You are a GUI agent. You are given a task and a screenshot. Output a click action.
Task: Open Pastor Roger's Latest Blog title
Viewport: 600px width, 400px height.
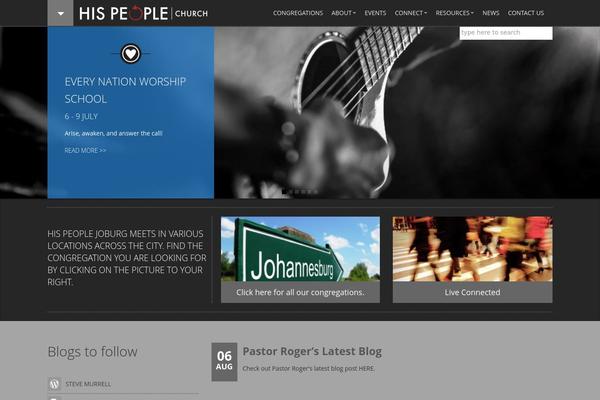coord(312,351)
